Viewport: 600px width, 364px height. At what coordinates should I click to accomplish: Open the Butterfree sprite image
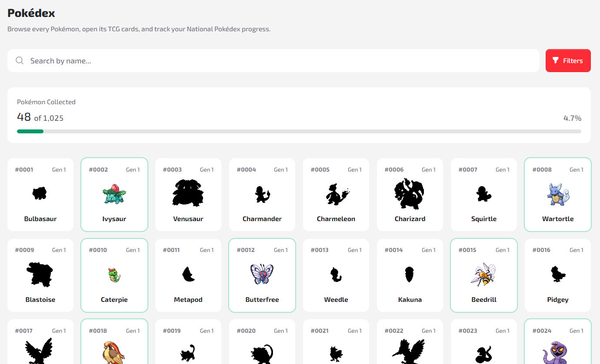pos(262,274)
